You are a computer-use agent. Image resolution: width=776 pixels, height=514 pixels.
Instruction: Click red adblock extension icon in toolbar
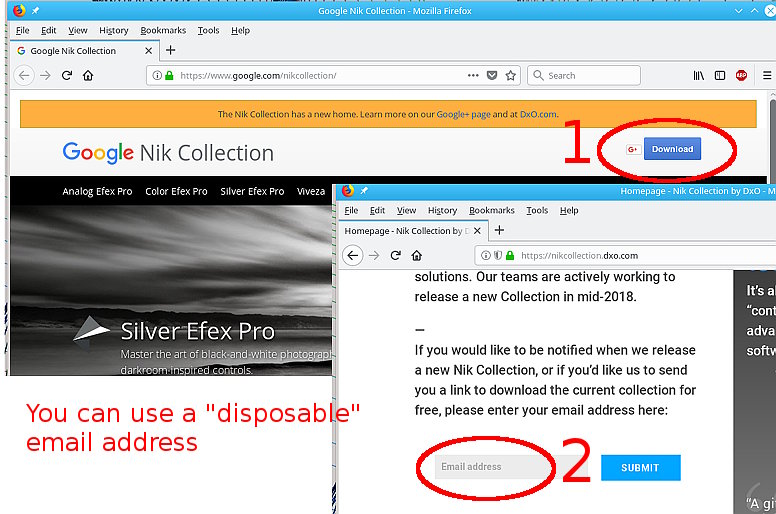click(741, 76)
